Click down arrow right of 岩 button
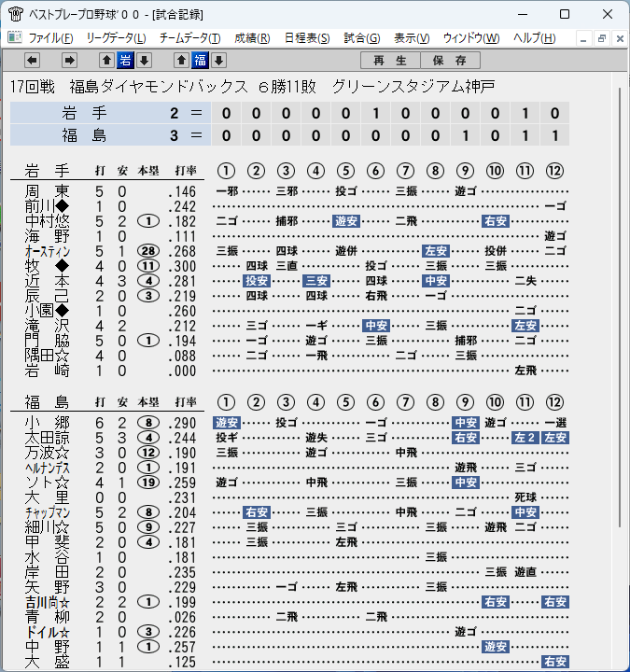Viewport: 630px width, 672px height. point(144,61)
